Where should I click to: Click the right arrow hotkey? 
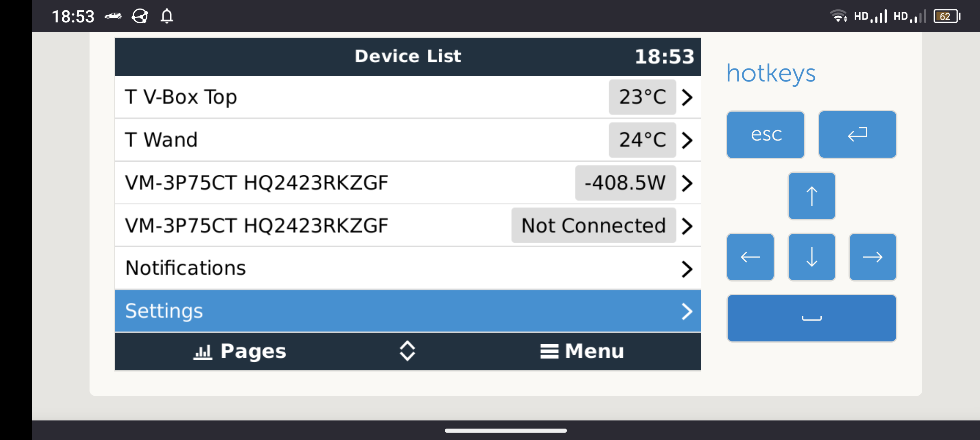(x=873, y=257)
